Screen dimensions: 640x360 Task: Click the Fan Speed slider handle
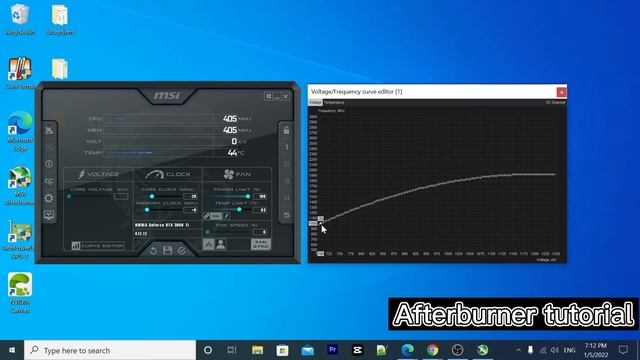click(207, 232)
